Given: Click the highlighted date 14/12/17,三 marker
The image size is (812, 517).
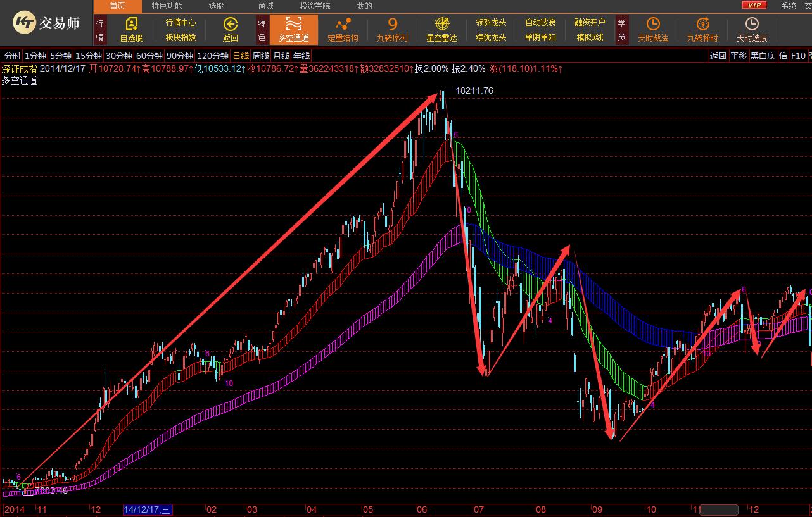Looking at the screenshot, I should (x=148, y=509).
